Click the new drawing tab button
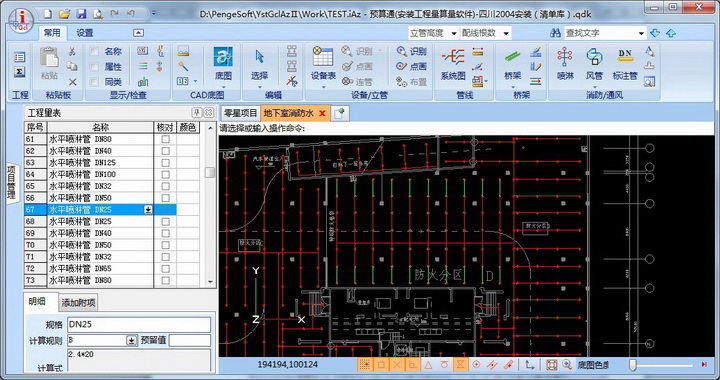 [339, 113]
